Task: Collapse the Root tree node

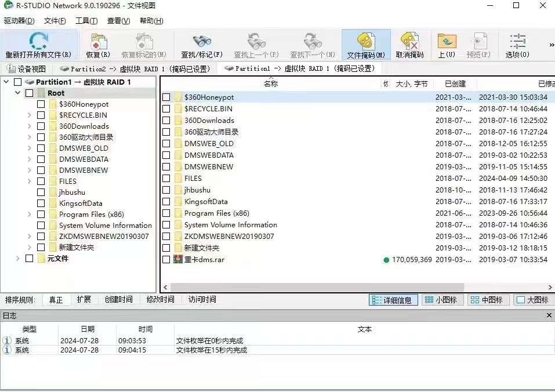Action: (18, 93)
